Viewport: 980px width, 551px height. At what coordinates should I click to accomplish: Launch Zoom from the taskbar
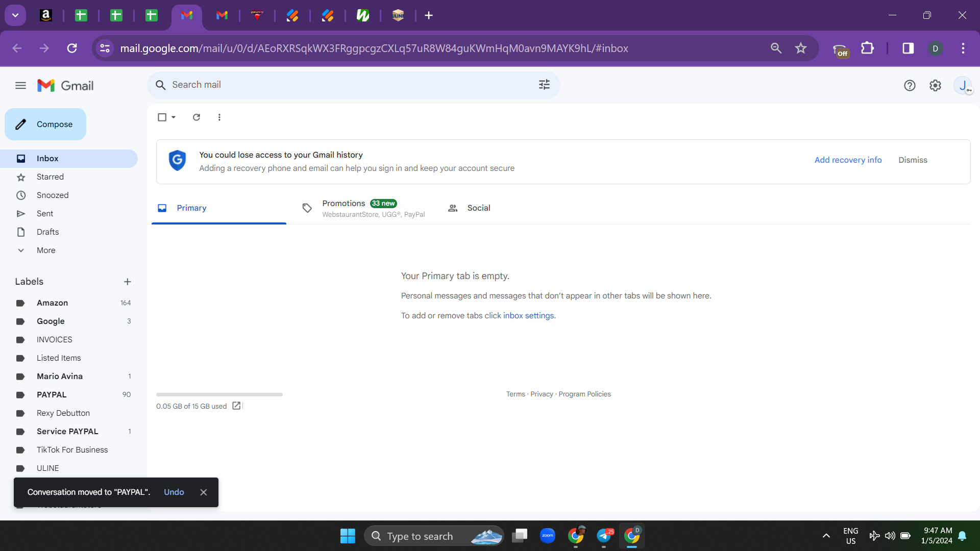(x=548, y=536)
